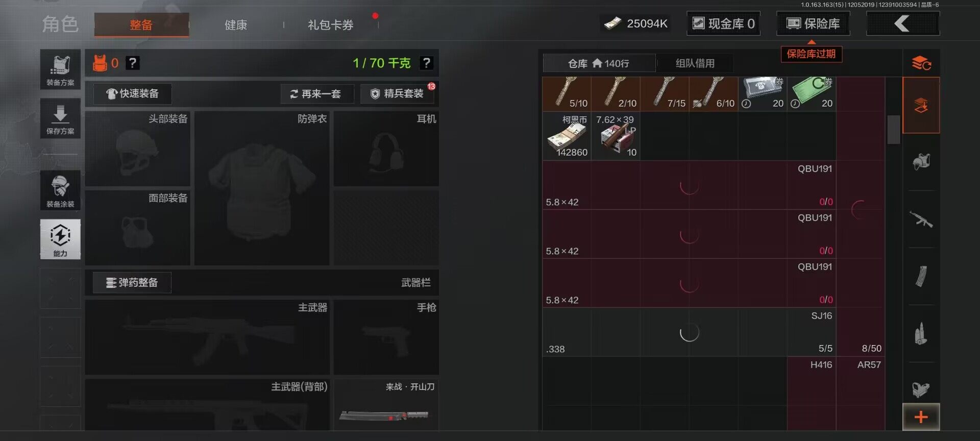Click the back arrow button
This screenshot has height=441, width=980.
[902, 23]
